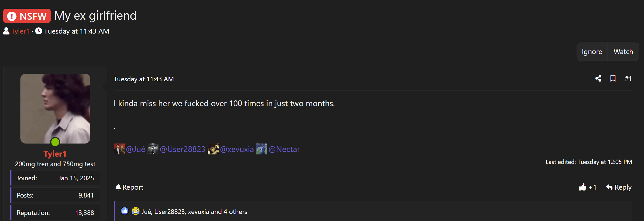Click the NSFW warning badge

pos(27,16)
